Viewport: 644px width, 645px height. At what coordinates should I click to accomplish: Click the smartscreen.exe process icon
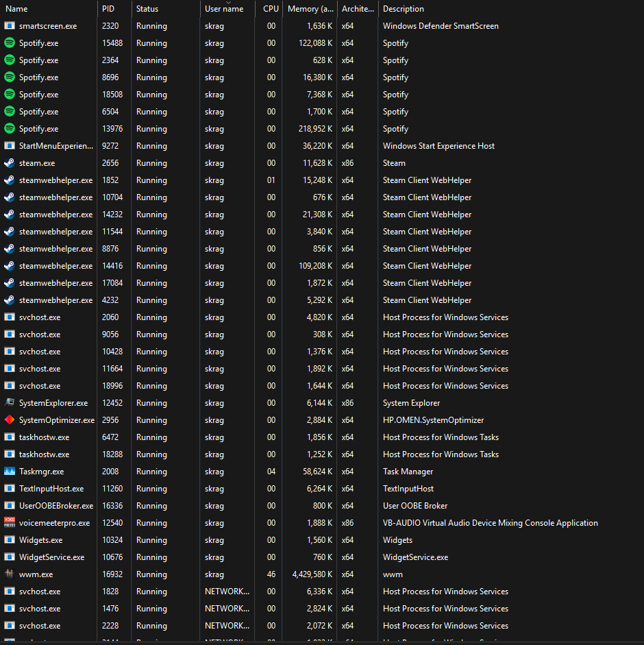click(10, 25)
